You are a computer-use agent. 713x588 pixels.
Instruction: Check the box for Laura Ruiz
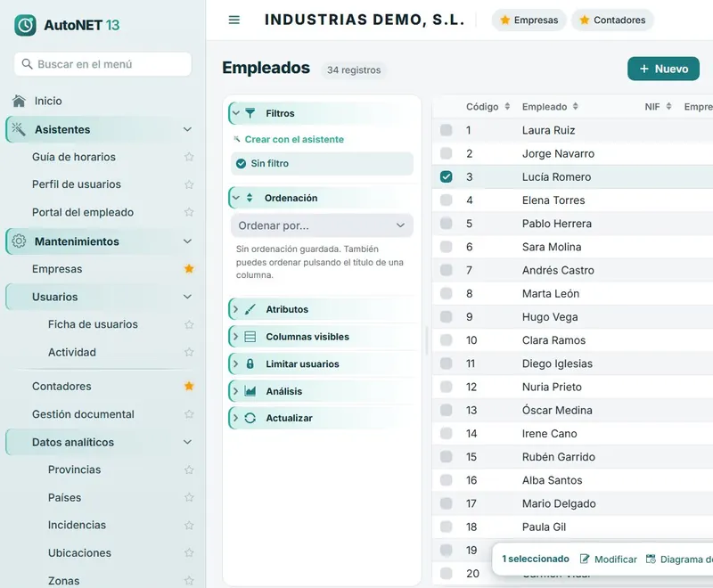tap(447, 130)
